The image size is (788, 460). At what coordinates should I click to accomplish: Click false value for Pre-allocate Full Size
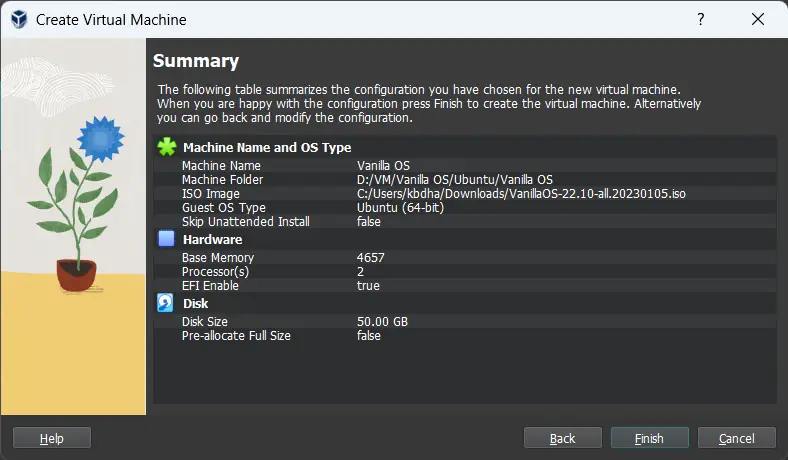click(368, 335)
